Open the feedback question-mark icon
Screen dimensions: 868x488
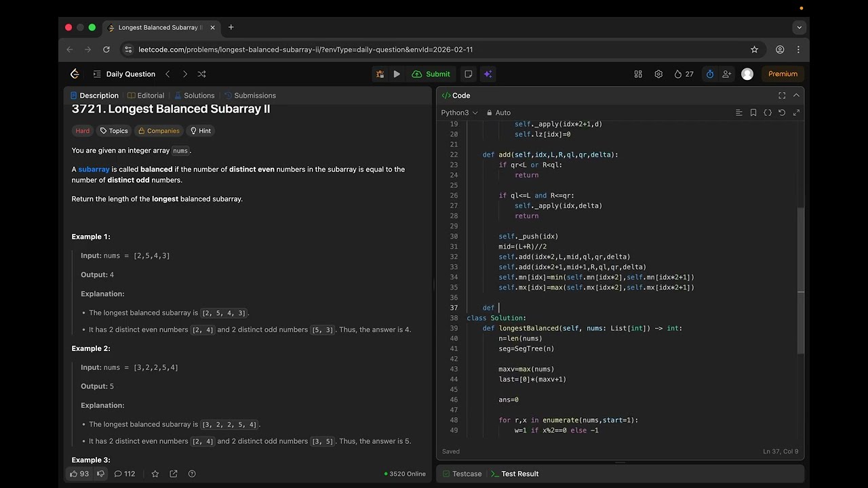point(192,474)
